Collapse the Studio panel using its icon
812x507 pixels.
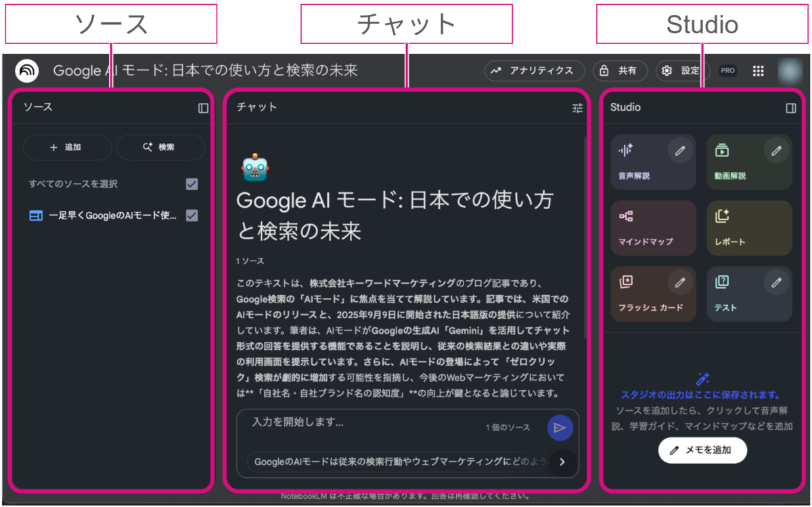(790, 108)
